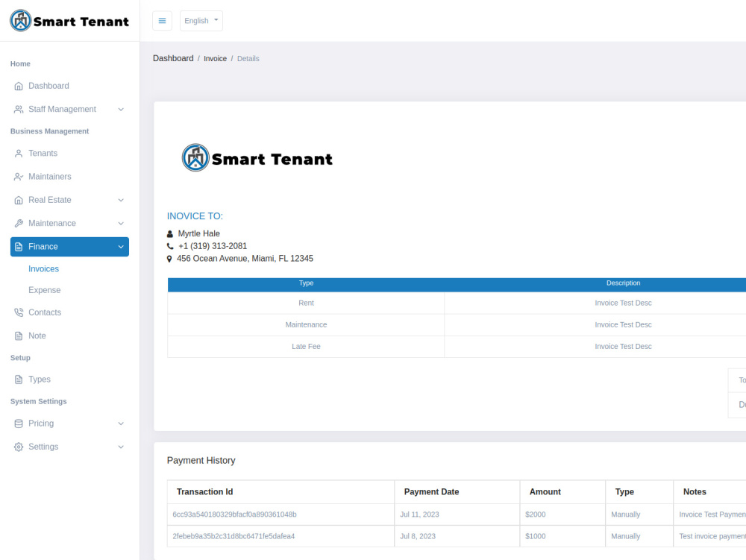The width and height of the screenshot is (746, 560).
Task: Click Manually in the $2000 row
Action: click(x=626, y=515)
